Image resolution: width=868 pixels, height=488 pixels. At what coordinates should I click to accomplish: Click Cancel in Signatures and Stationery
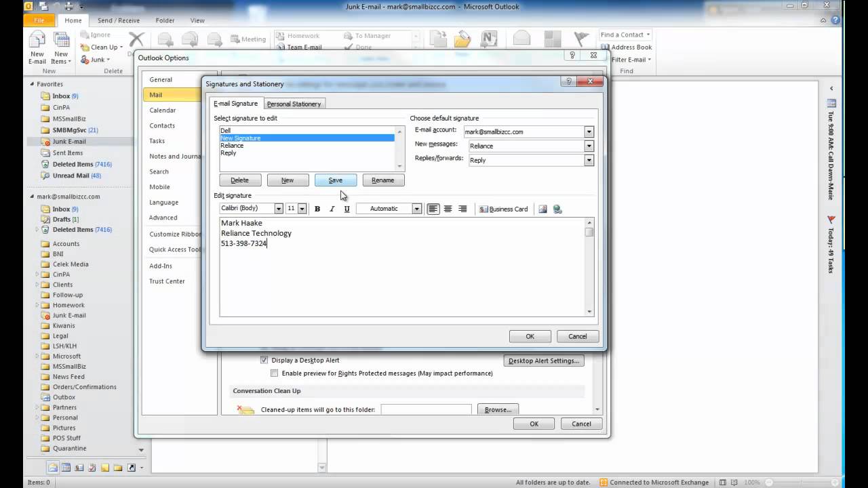(x=577, y=336)
